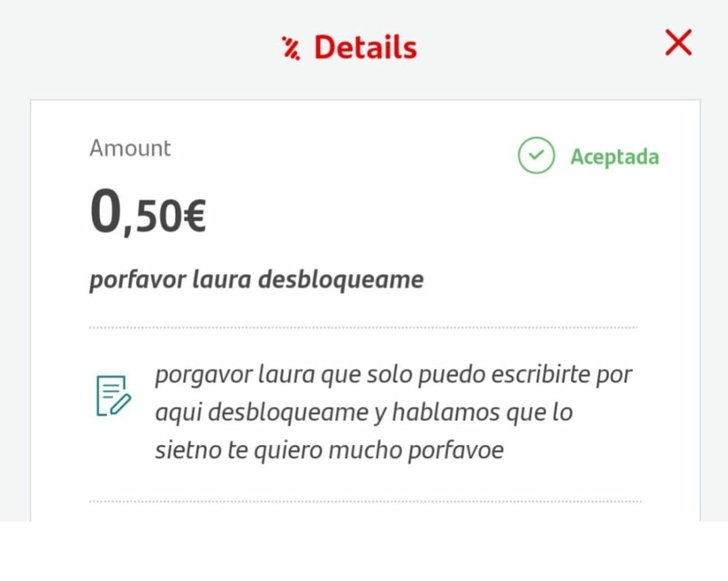Image resolution: width=728 pixels, height=581 pixels.
Task: Select the line 'aqui desbloqueame y hablamos'
Action: [x=363, y=412]
